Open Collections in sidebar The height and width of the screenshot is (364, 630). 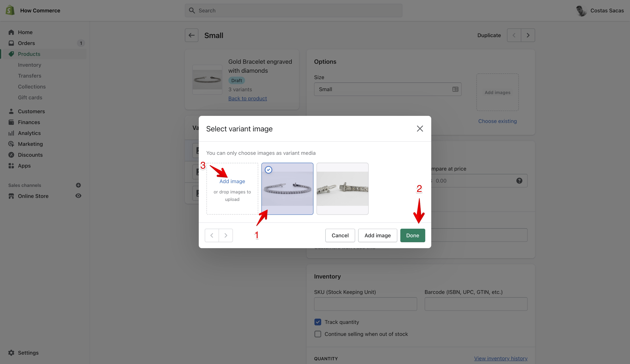pos(32,86)
